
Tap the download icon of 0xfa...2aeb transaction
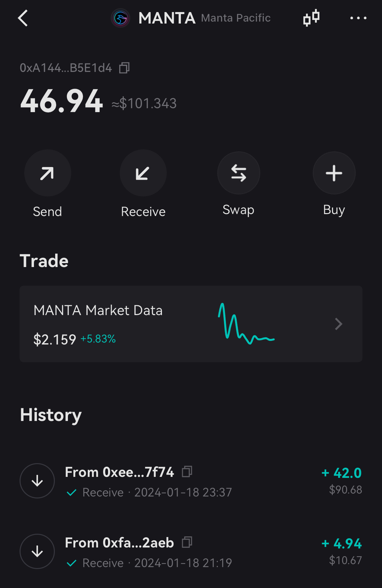[x=37, y=551]
